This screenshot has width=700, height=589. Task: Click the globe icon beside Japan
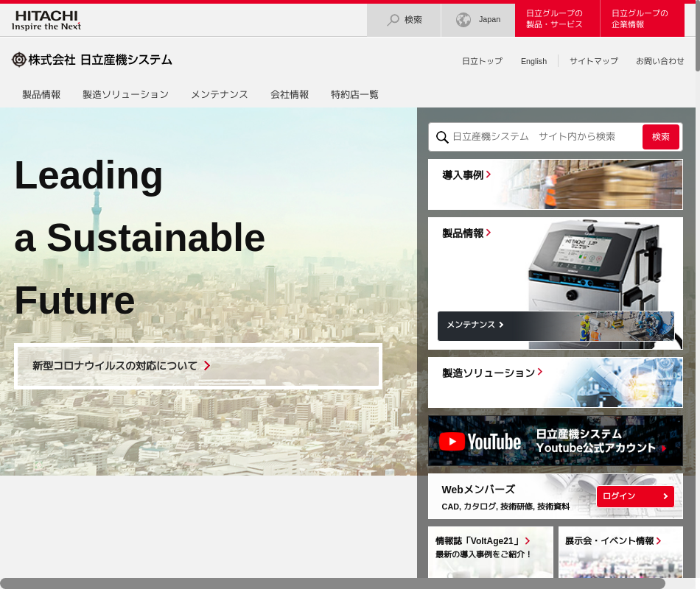point(463,20)
